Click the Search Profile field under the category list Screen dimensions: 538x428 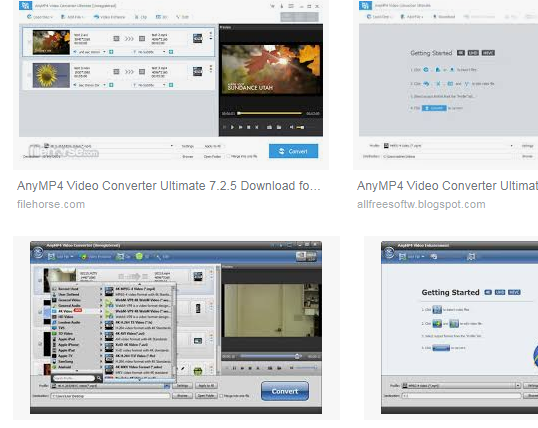click(x=74, y=378)
